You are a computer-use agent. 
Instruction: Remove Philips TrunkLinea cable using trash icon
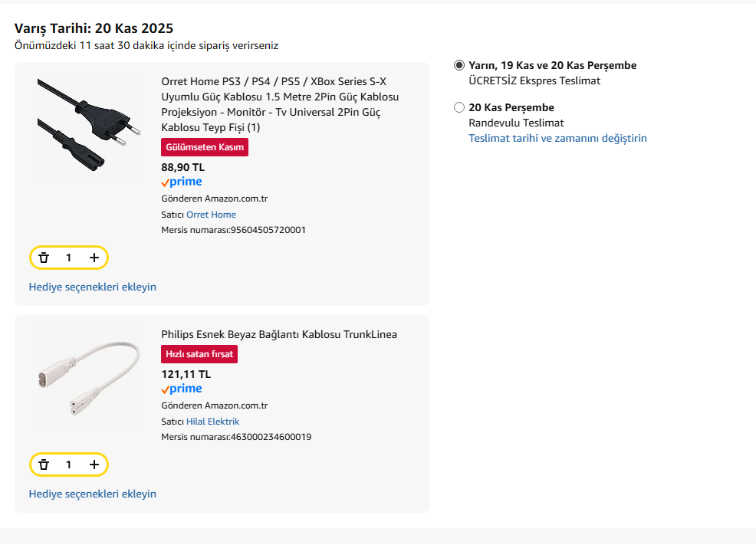[44, 465]
